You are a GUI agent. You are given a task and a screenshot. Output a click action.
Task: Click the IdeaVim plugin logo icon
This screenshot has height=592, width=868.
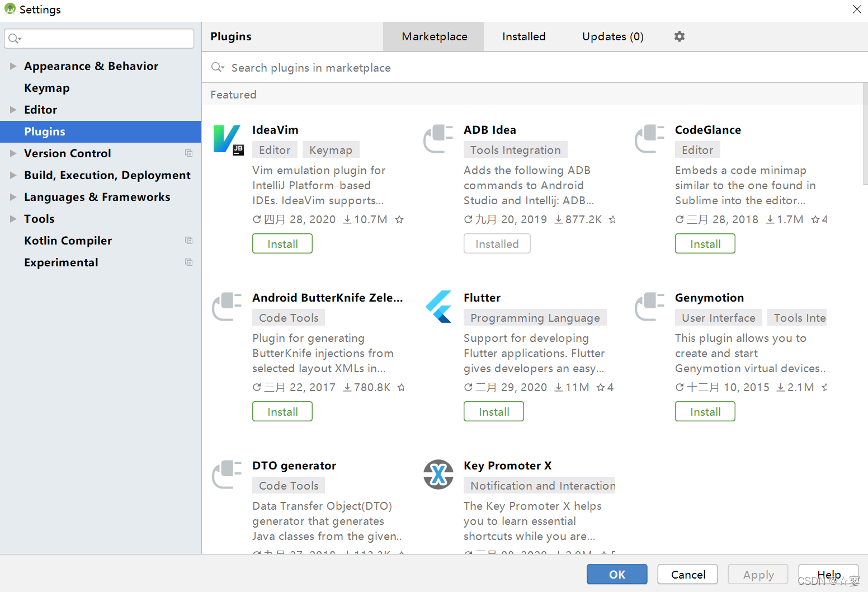click(228, 140)
